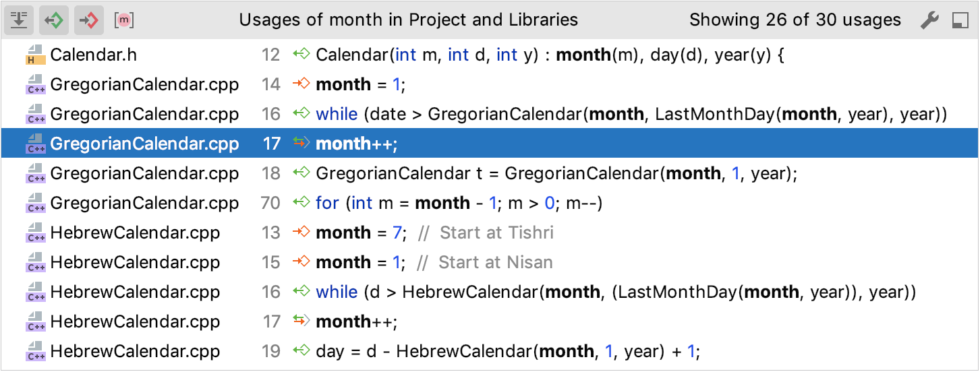Click the "Showing 26 of 30 usages" text

[795, 20]
